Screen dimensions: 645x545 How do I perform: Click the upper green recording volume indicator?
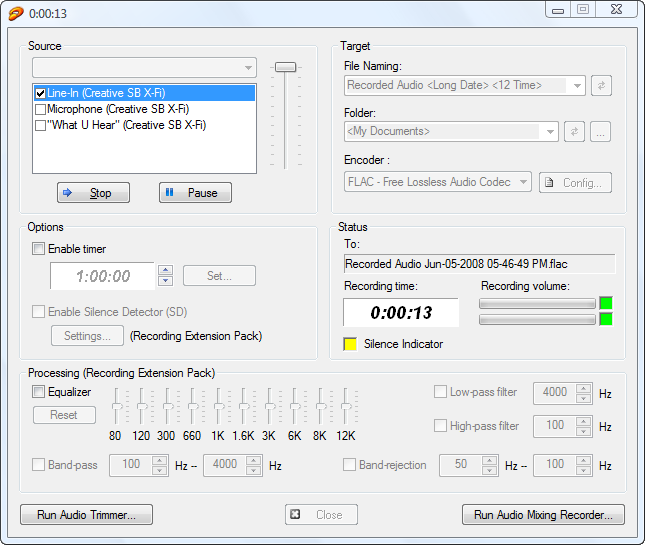[606, 303]
